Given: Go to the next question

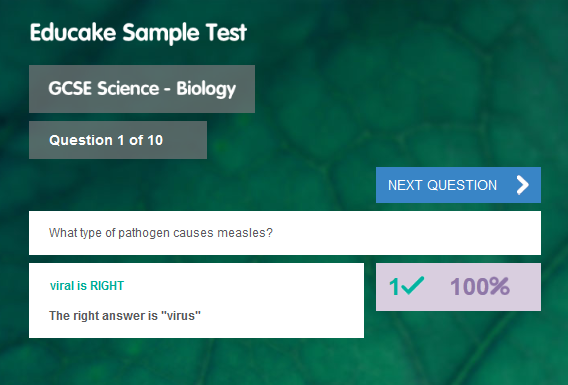Looking at the screenshot, I should (x=458, y=185).
